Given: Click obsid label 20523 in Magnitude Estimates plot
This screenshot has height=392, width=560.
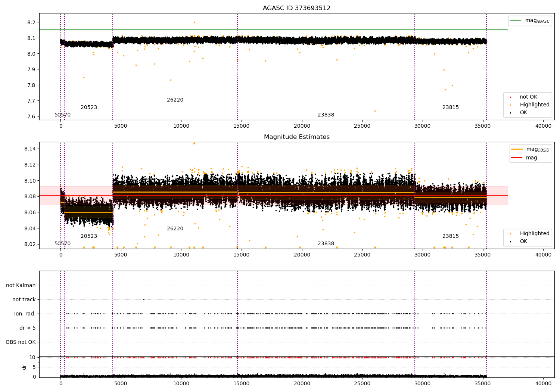Looking at the screenshot, I should click(89, 236).
